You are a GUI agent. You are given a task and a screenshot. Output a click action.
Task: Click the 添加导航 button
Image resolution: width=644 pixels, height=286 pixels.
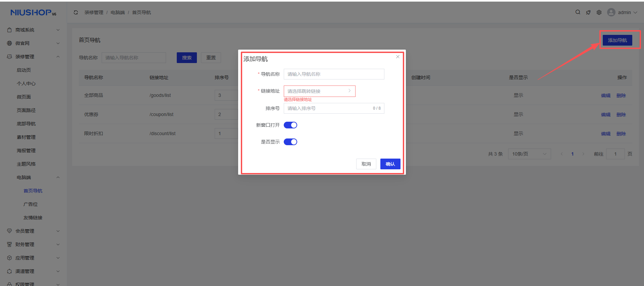coord(617,40)
